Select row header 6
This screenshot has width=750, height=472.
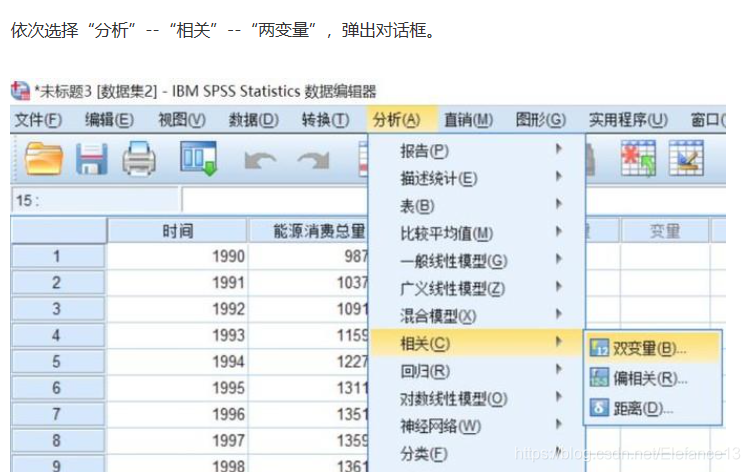tap(57, 388)
